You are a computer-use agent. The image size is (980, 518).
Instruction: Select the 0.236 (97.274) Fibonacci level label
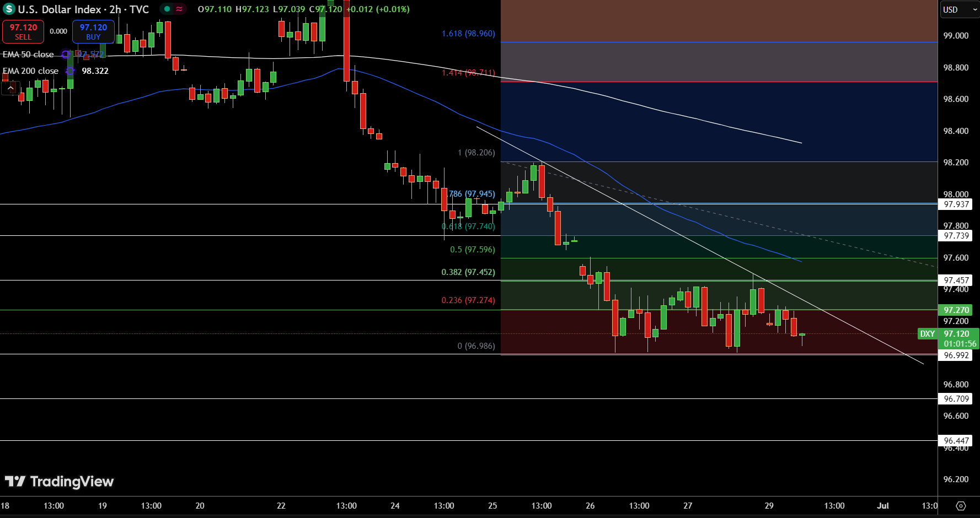(x=468, y=300)
